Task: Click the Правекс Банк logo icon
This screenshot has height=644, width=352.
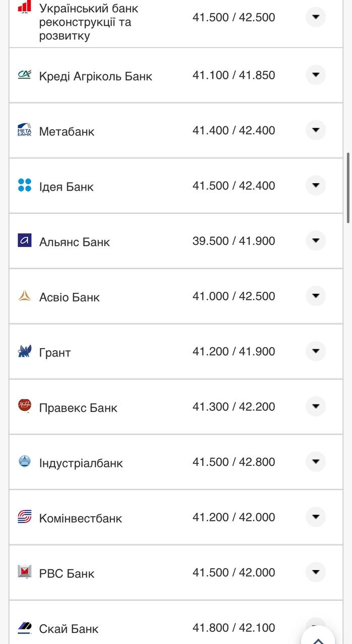Action: click(x=24, y=406)
